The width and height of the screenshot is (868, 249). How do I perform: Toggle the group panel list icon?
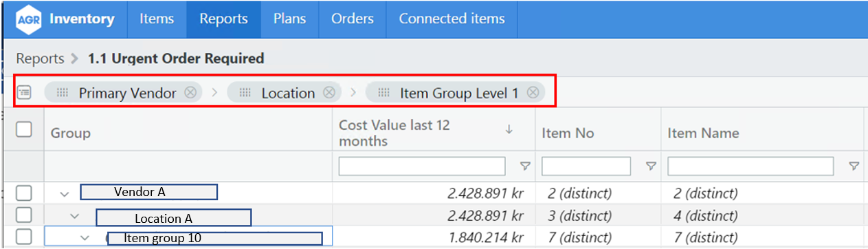[24, 92]
